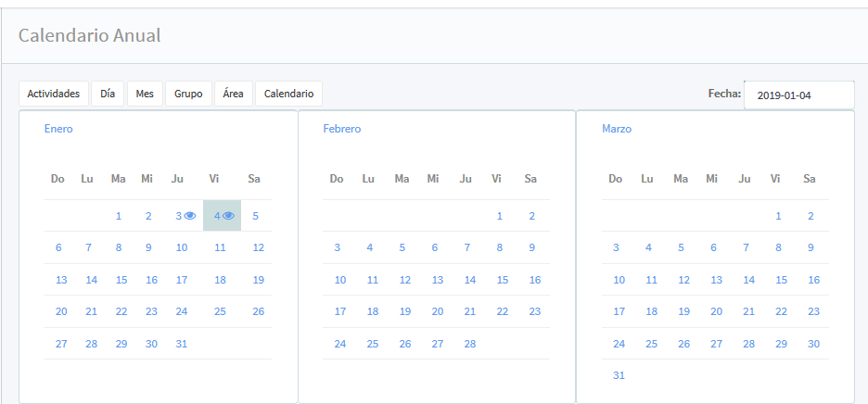This screenshot has width=868, height=404.
Task: Switch to the Mes view
Action: (x=145, y=94)
